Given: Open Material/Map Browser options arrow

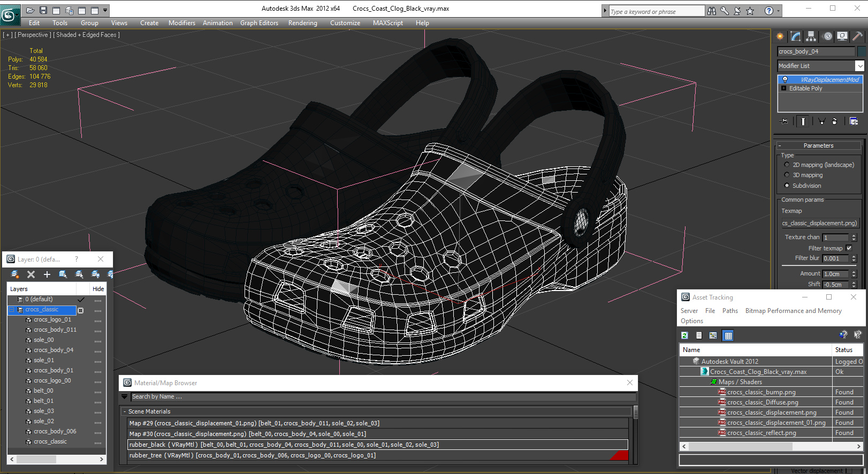Looking at the screenshot, I should coord(125,397).
